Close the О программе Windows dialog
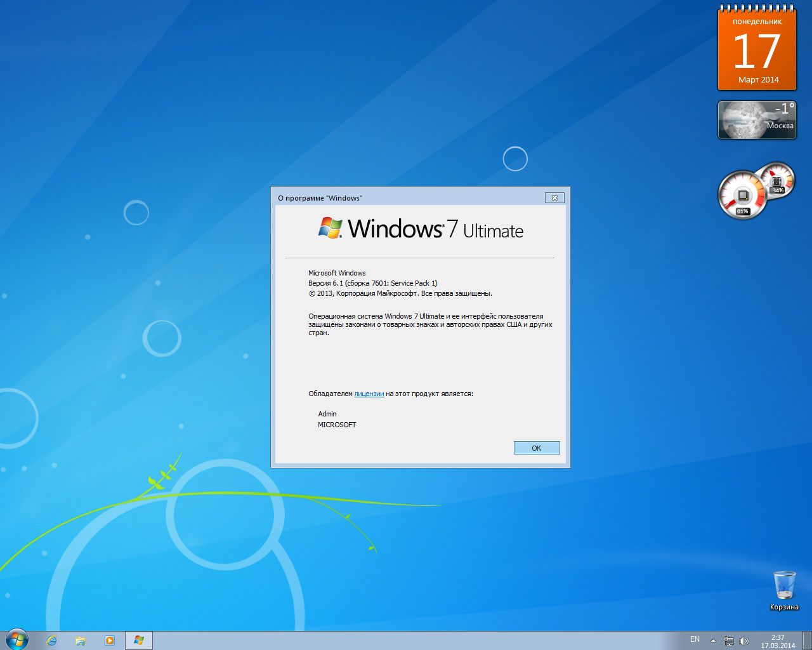The image size is (812, 650). [554, 197]
